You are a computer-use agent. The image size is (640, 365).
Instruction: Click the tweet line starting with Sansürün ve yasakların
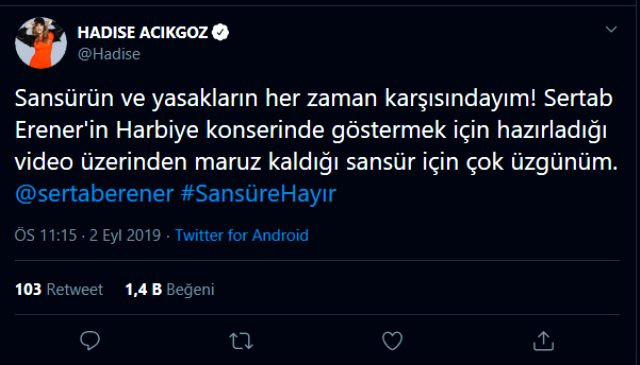click(x=314, y=99)
